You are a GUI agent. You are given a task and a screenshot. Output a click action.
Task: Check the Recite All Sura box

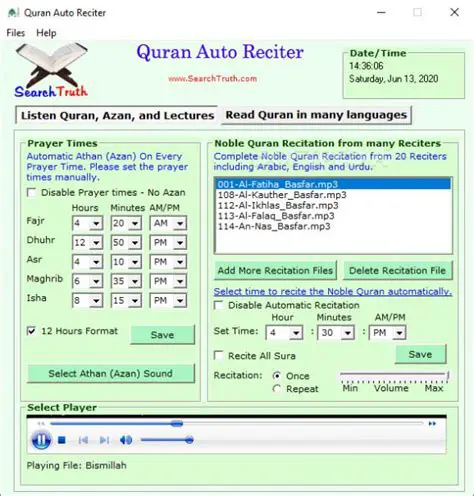pyautogui.click(x=219, y=356)
